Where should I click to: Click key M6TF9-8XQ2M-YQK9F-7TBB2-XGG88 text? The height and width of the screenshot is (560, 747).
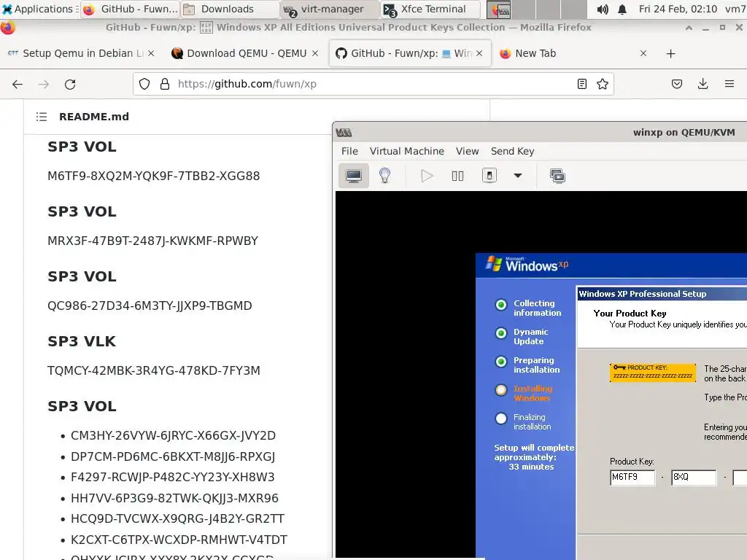[153, 176]
